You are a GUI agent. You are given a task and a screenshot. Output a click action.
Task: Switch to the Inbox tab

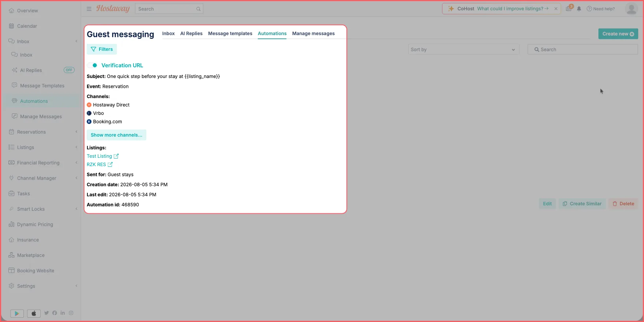pyautogui.click(x=168, y=33)
